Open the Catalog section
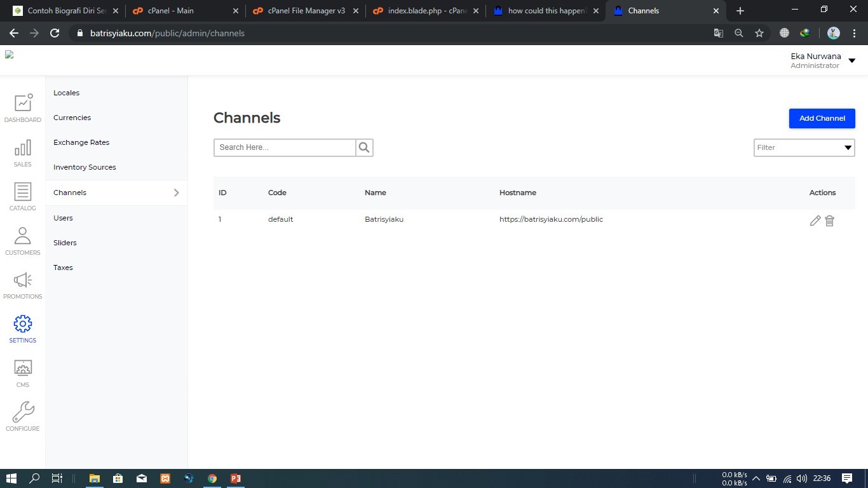This screenshot has height=488, width=868. (22, 197)
